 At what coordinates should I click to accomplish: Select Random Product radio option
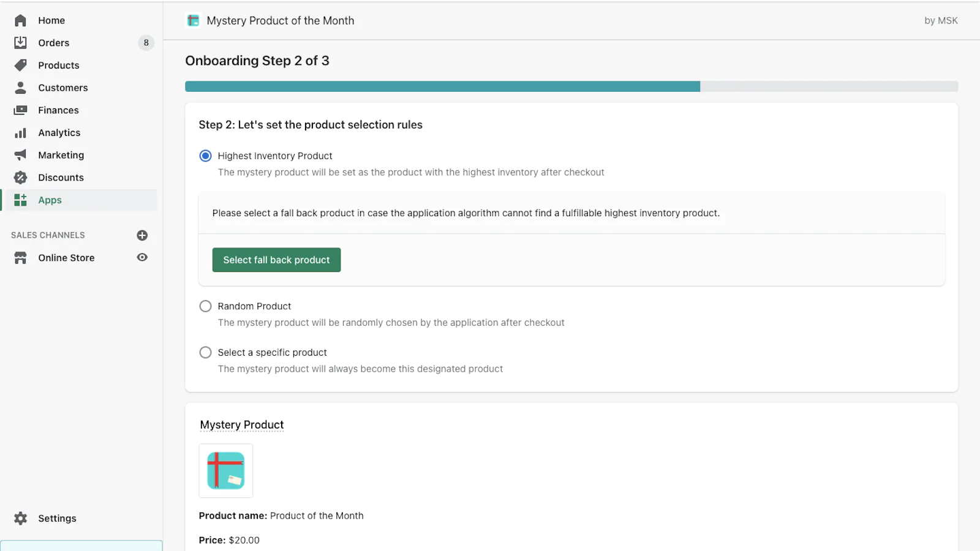[x=206, y=306]
